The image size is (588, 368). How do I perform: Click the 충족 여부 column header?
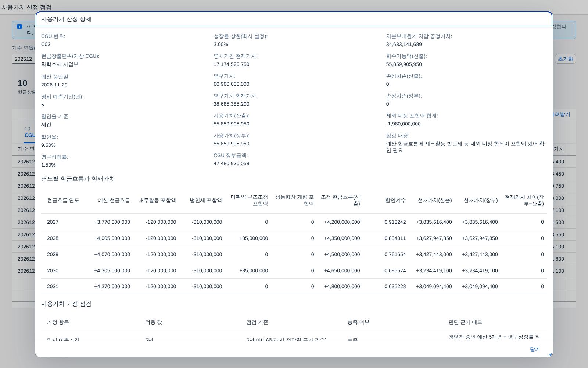coord(358,322)
